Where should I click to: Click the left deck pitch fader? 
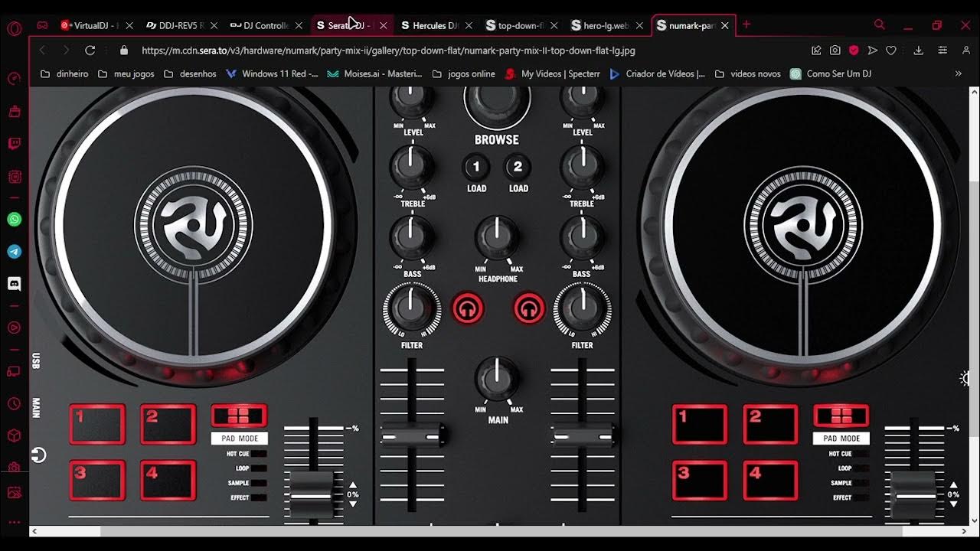[312, 495]
